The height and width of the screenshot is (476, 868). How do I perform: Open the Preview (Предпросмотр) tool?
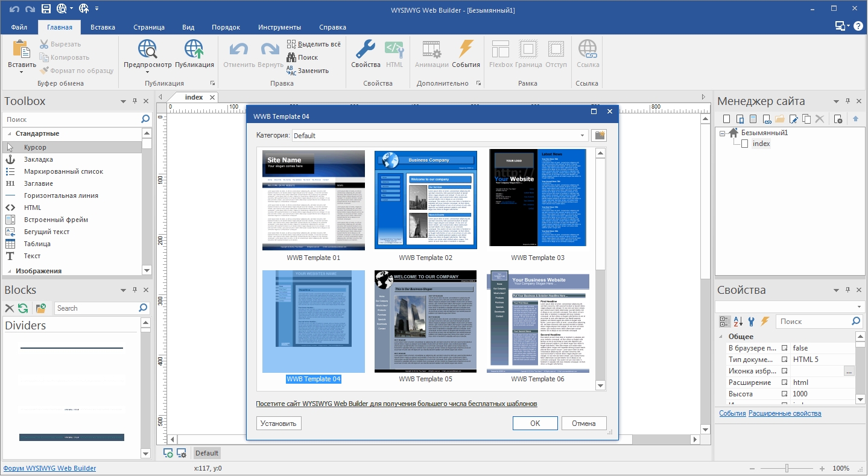(148, 54)
